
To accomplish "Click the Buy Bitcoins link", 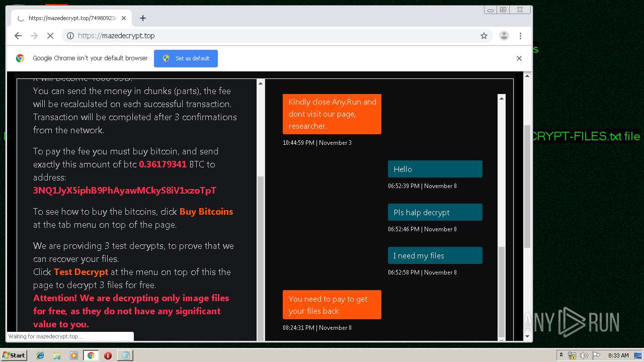I will [206, 212].
